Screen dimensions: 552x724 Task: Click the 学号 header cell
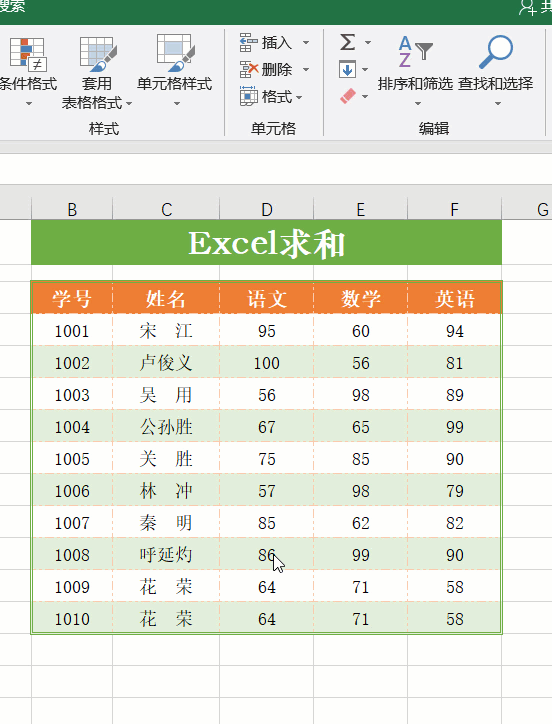coord(72,298)
